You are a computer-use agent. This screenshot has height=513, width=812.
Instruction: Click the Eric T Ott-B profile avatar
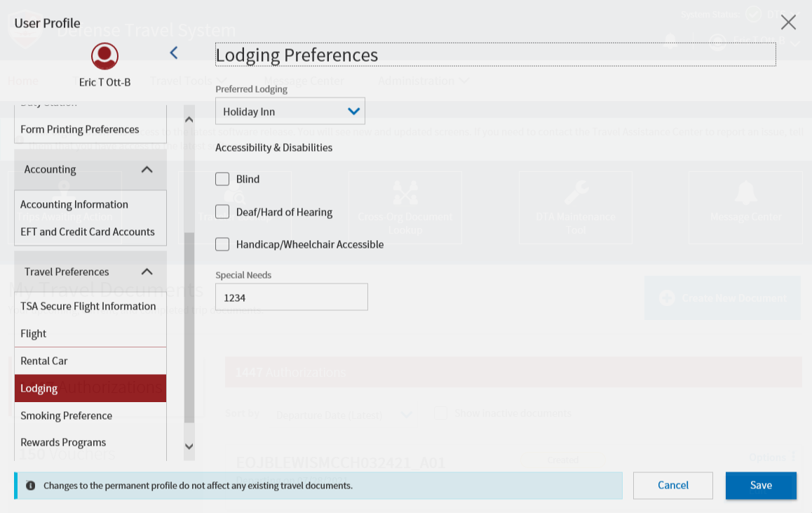click(104, 56)
